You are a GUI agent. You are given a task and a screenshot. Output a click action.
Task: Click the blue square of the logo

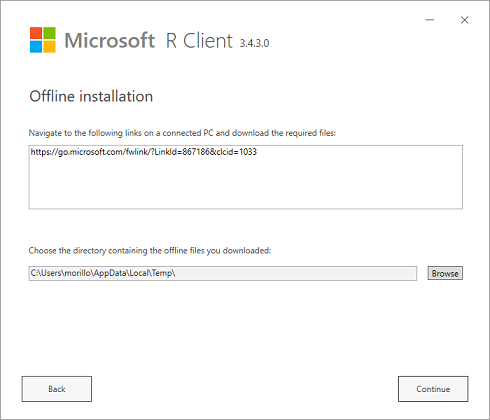pyautogui.click(x=36, y=47)
